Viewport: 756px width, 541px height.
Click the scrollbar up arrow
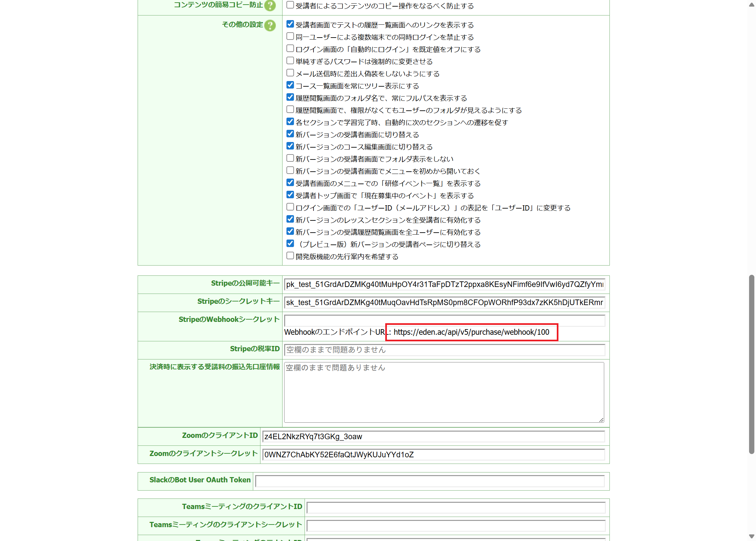(x=752, y=5)
